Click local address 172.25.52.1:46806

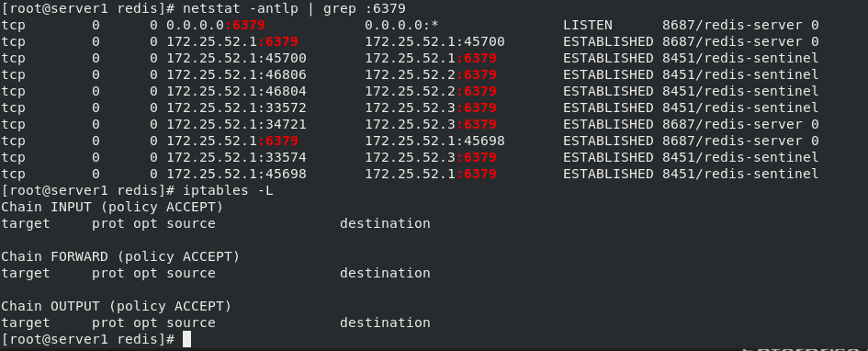tap(236, 74)
